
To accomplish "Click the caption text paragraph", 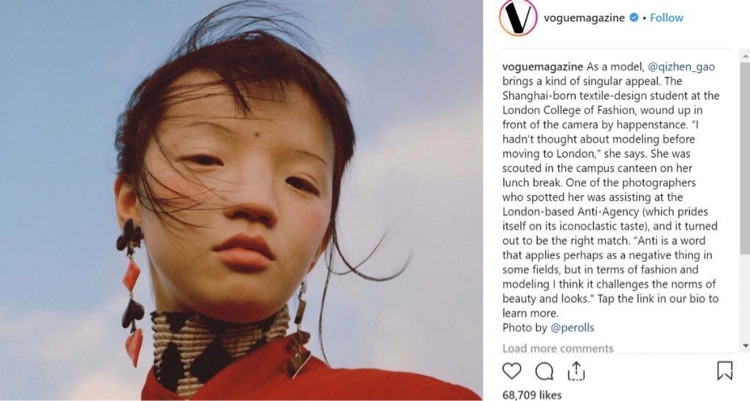I will [x=610, y=189].
